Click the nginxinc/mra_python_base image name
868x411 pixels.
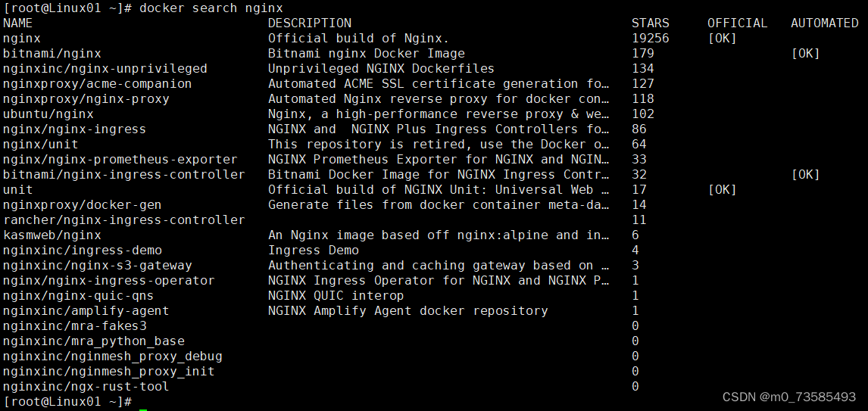(94, 341)
